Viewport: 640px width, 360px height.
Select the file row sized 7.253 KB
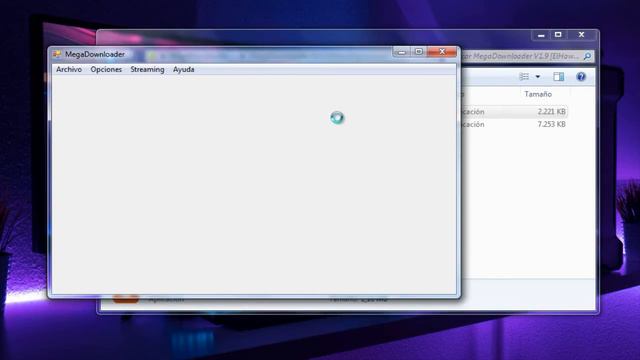click(514, 124)
